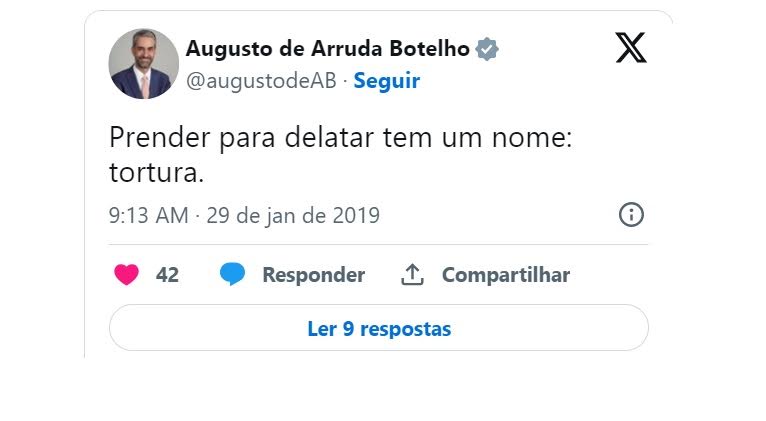Image resolution: width=766 pixels, height=421 pixels.
Task: Follow the account via Seguir
Action: coord(387,82)
